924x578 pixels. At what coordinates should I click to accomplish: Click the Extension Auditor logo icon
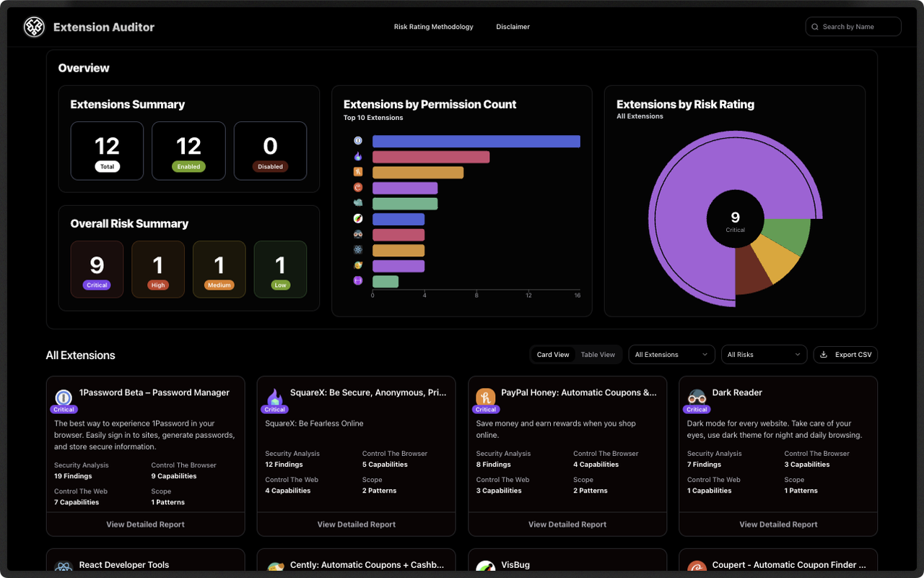point(34,27)
